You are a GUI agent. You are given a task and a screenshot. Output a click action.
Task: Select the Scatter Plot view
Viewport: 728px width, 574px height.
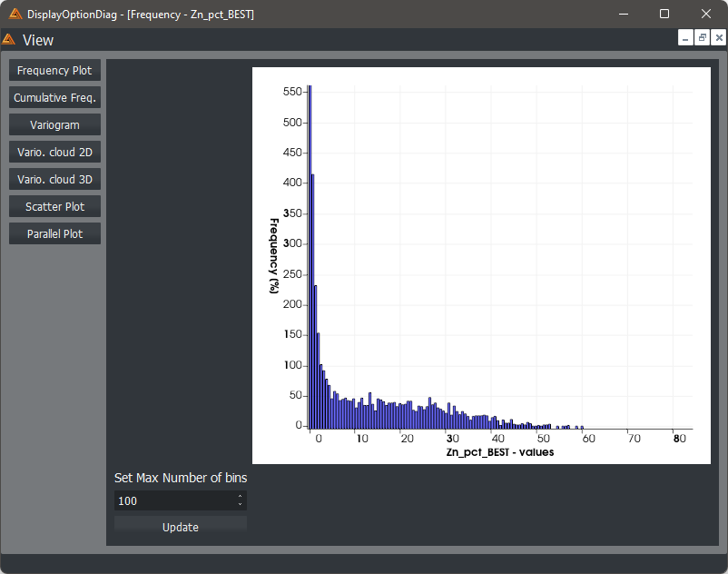(x=54, y=206)
